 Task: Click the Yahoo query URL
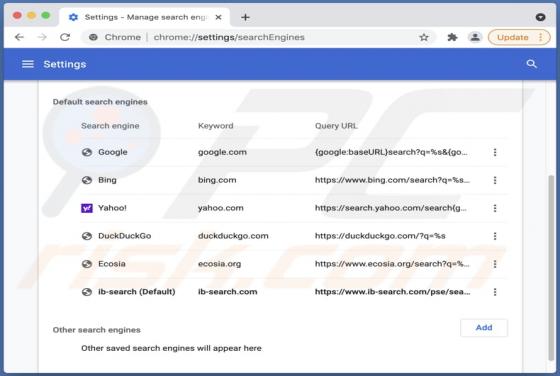click(x=391, y=208)
